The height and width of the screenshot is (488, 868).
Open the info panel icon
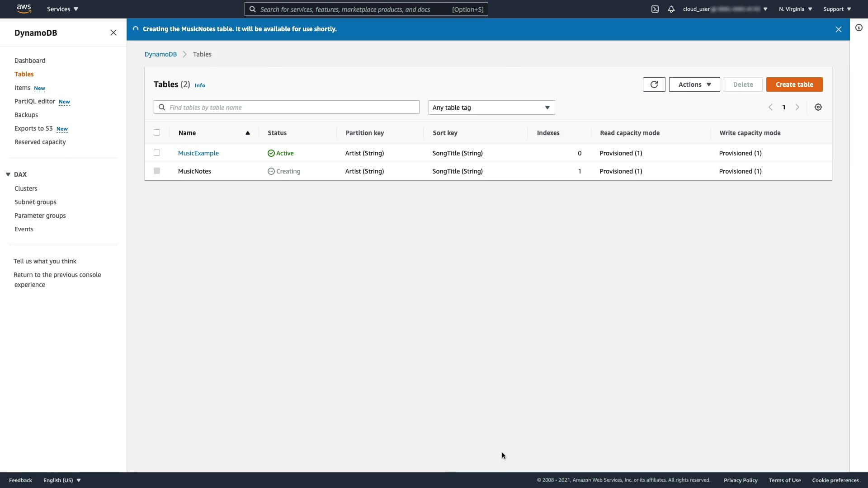coord(859,28)
